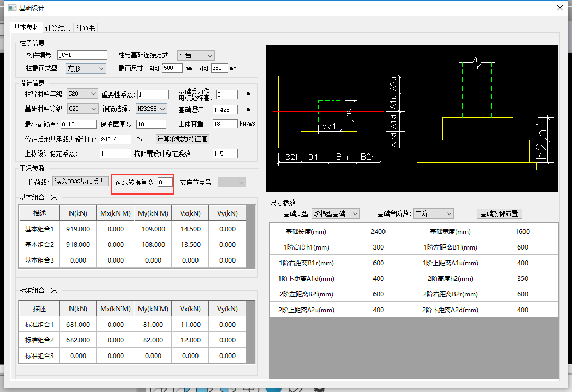Click the 构件编号 field showing JC-1
The image size is (572, 392).
82,55
